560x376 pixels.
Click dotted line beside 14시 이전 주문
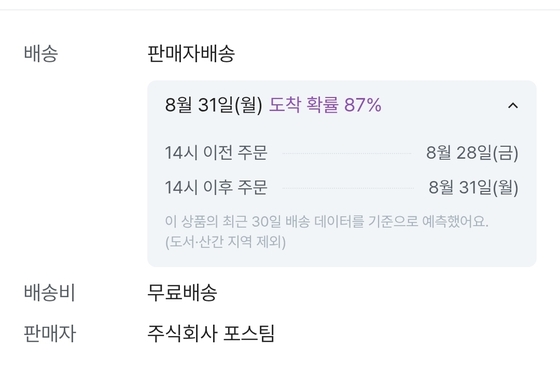pyautogui.click(x=346, y=154)
